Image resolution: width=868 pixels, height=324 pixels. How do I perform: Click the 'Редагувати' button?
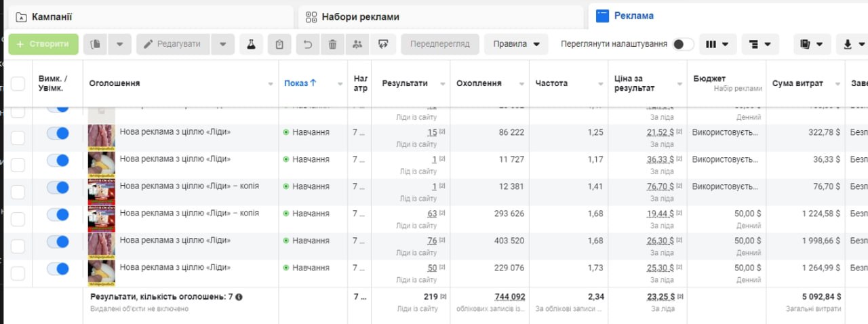(173, 44)
